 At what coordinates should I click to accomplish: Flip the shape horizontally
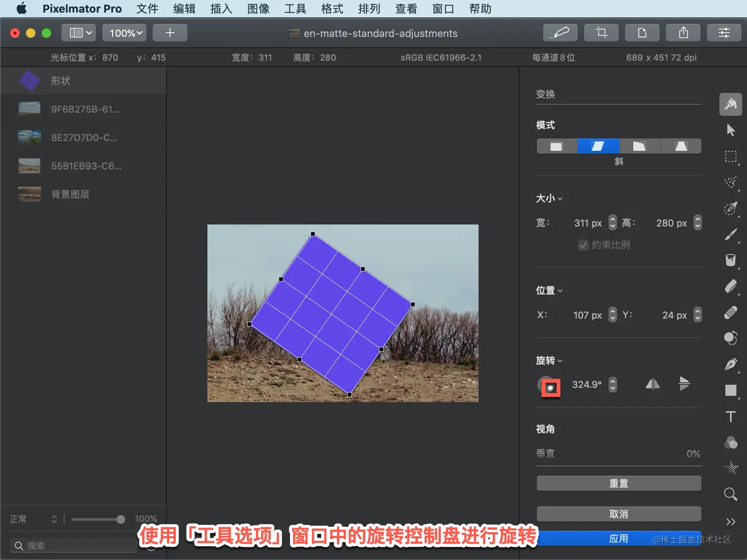pyautogui.click(x=653, y=384)
